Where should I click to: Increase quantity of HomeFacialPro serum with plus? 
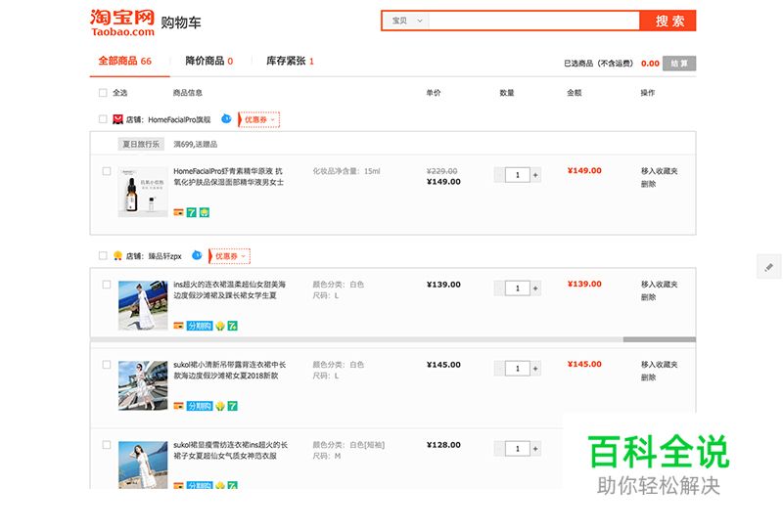[535, 175]
